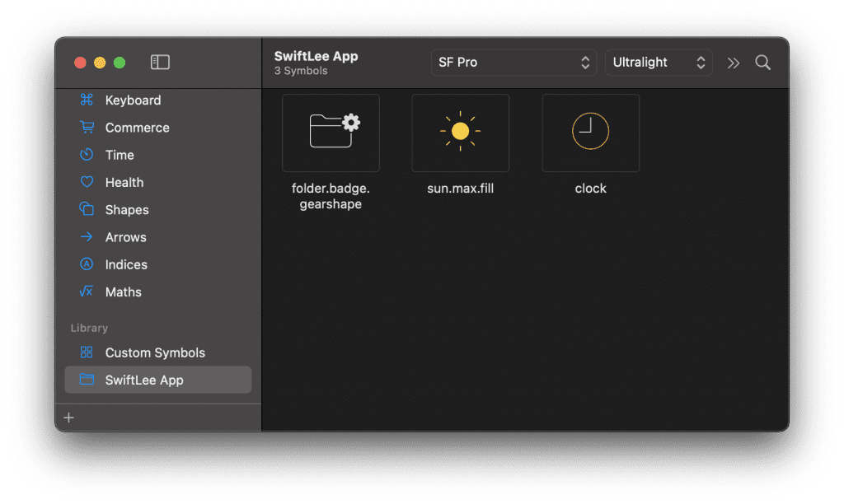Click the Commerce cart icon

87,127
